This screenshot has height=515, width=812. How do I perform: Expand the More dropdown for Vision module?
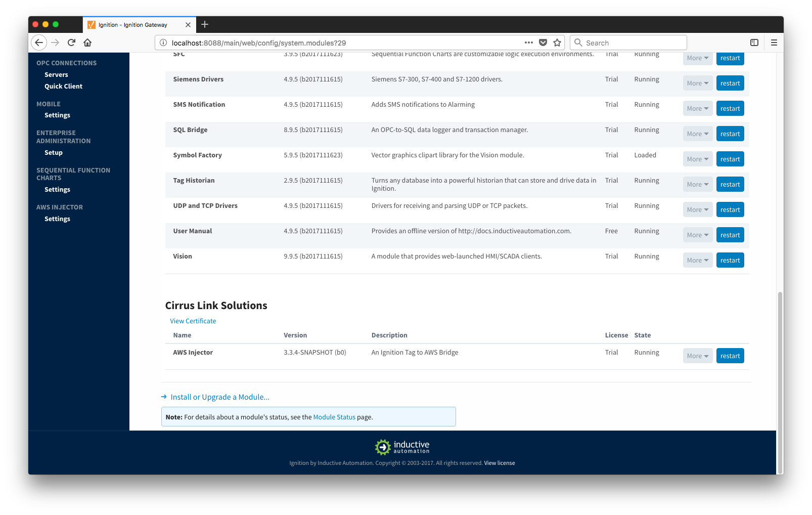(697, 261)
